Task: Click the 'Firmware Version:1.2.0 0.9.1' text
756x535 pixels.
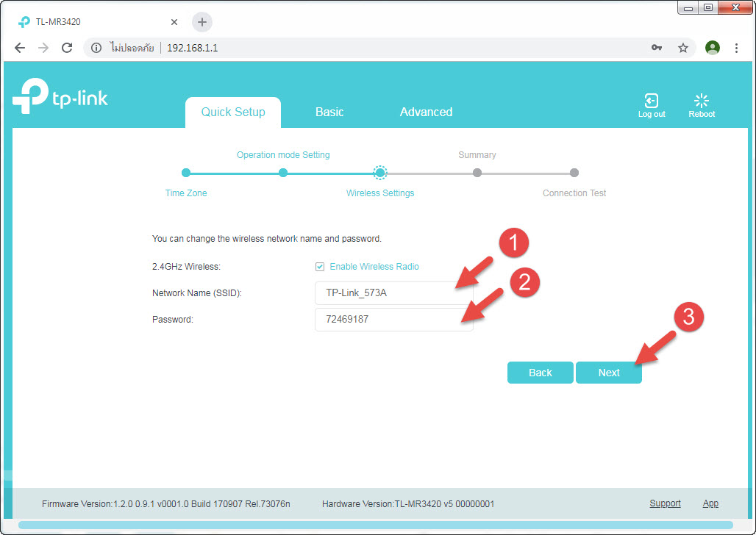Action: coord(166,503)
